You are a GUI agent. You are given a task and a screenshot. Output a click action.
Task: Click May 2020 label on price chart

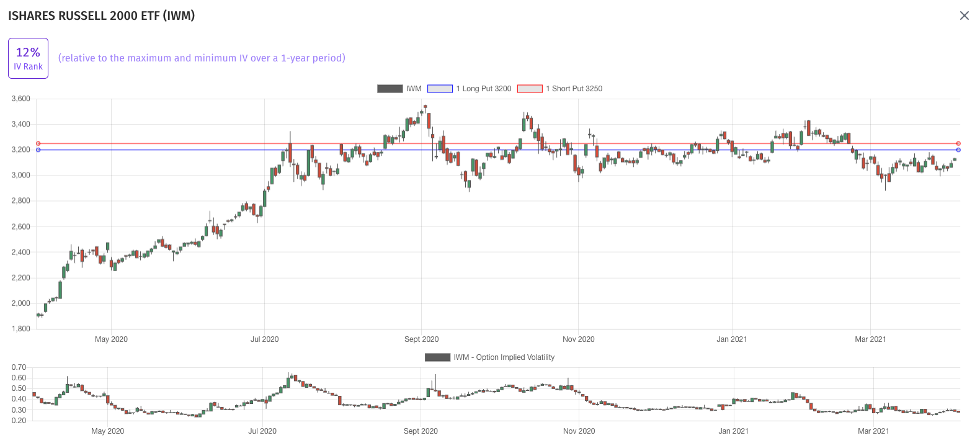click(111, 339)
